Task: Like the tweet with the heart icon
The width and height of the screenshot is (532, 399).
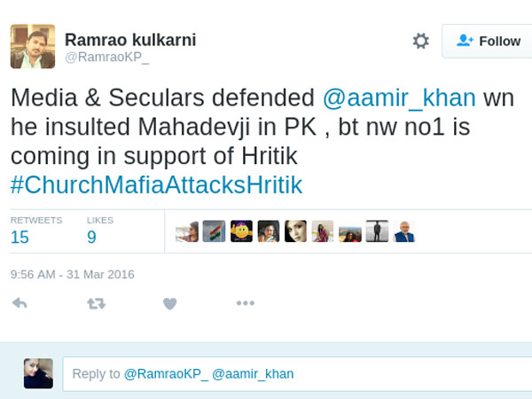Action: [170, 303]
